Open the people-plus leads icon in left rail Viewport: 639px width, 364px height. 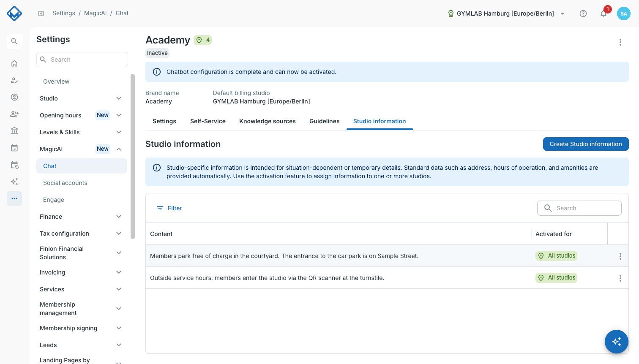pyautogui.click(x=14, y=114)
